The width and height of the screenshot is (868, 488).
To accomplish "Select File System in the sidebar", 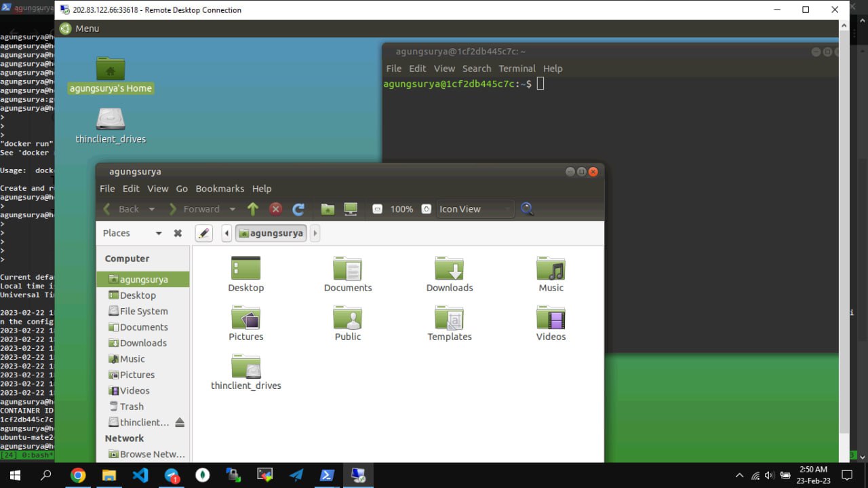I will (x=143, y=311).
